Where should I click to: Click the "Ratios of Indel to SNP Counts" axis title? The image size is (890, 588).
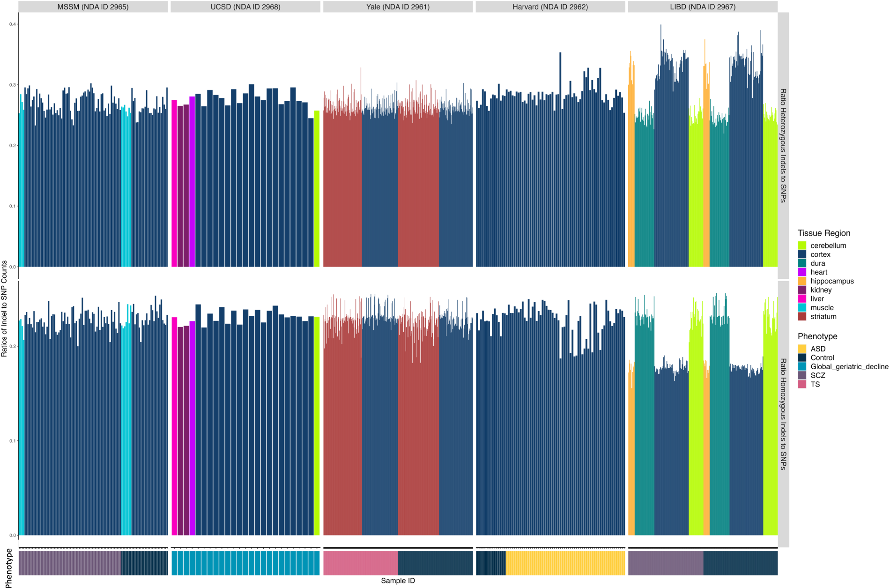[x=4, y=309]
